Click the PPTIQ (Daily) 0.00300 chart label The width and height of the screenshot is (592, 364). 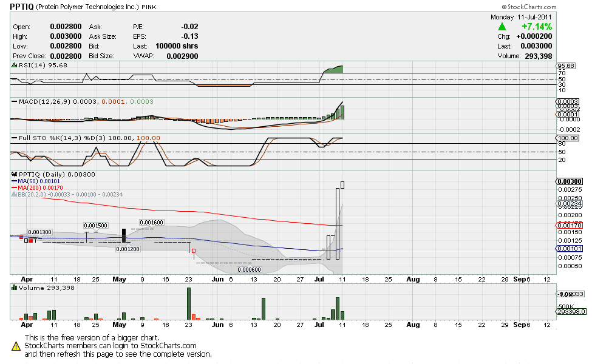(57, 174)
